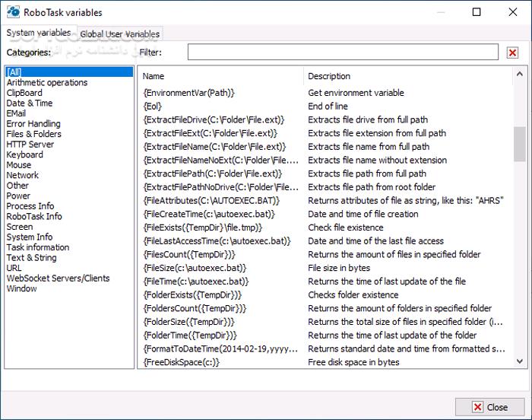The image size is (532, 420).
Task: Click the 'Free disk space in bytes' description
Action: coord(353,362)
